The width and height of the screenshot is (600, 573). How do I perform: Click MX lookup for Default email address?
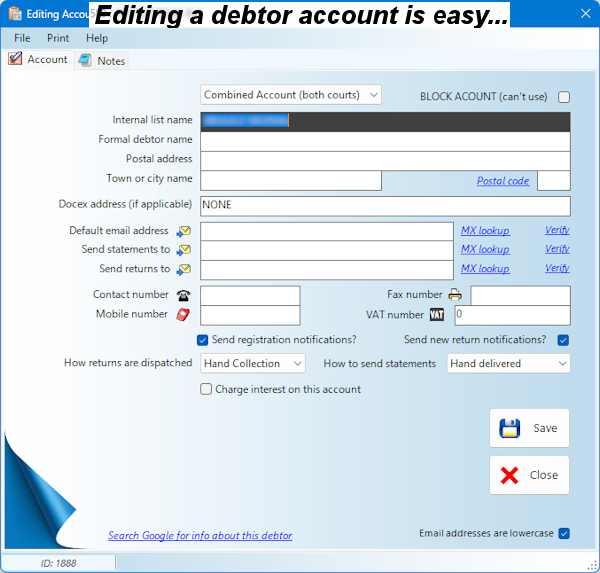coord(485,230)
